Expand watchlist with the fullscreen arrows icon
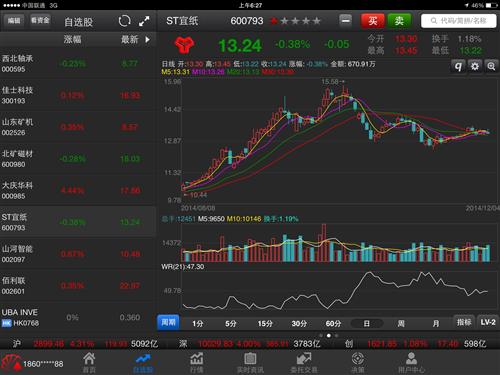The width and height of the screenshot is (500, 375). pos(144,21)
